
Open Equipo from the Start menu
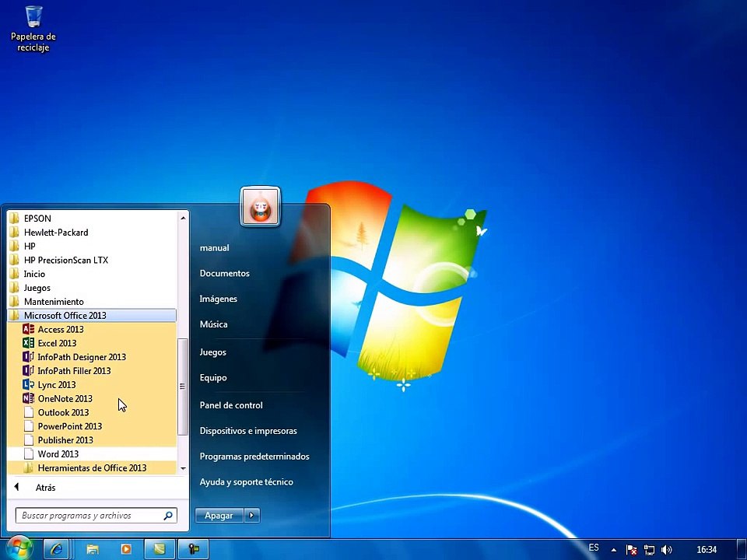(213, 378)
